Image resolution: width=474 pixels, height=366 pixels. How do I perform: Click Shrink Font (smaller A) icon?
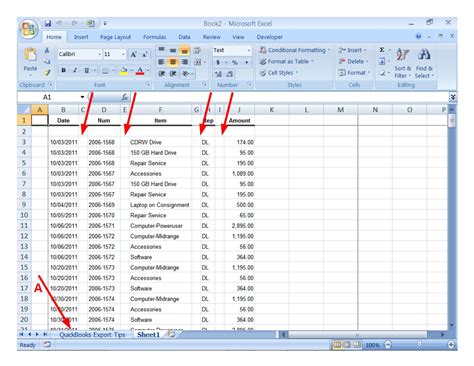[145, 54]
